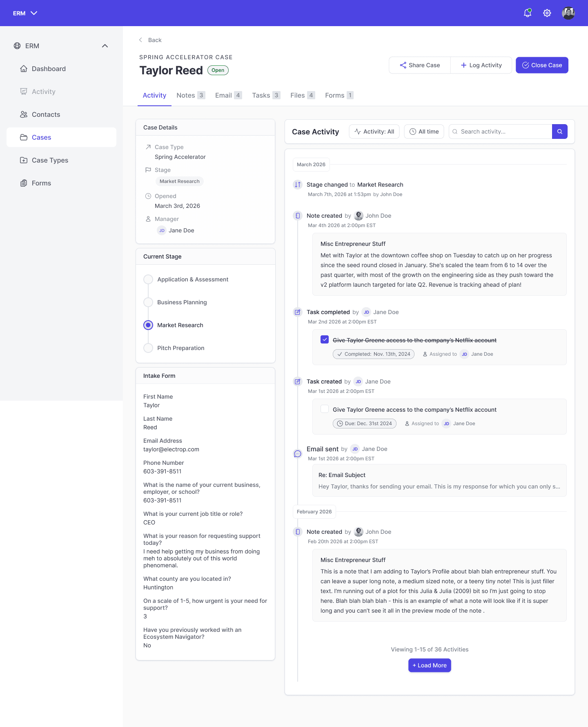Click the Completed: Nov. 13th, 2024 pill
Screen dimensions: 588x727
(374, 354)
